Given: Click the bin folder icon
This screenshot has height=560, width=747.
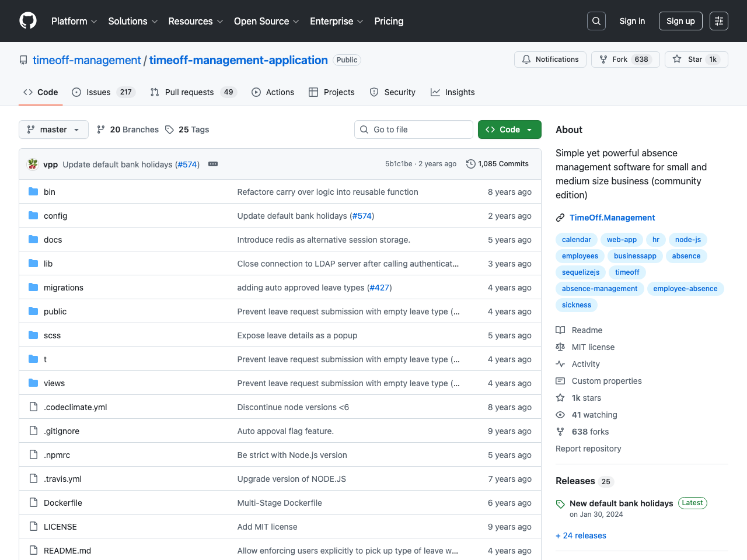Looking at the screenshot, I should coord(33,191).
